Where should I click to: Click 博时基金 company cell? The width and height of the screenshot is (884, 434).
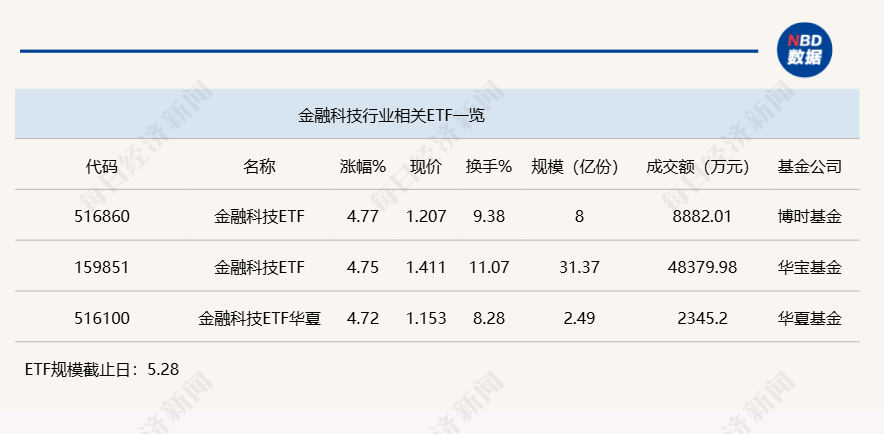[x=809, y=216]
